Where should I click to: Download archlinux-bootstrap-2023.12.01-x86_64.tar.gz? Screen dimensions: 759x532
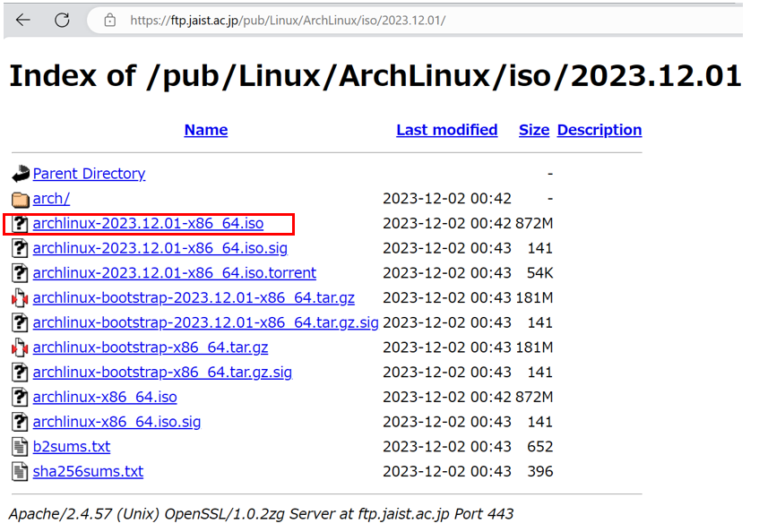click(x=194, y=297)
